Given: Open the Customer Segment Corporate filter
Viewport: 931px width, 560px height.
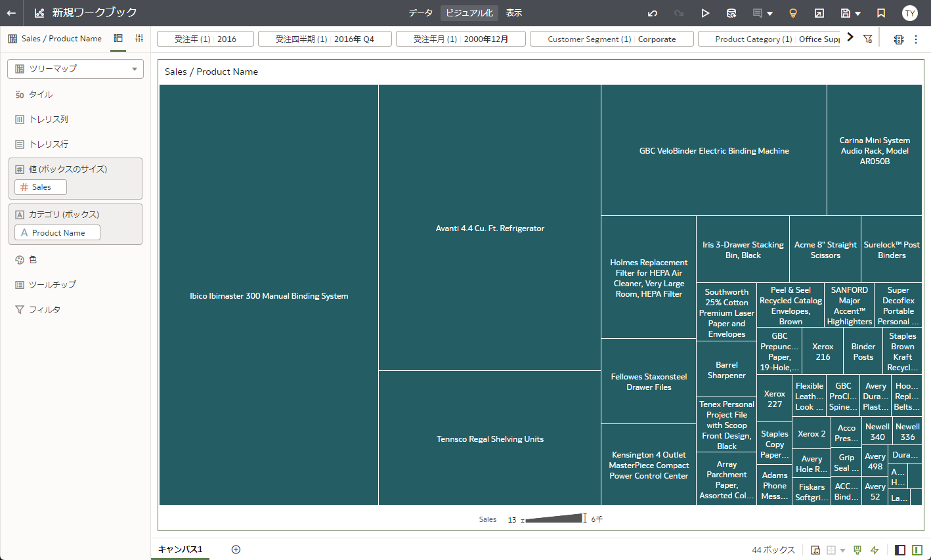Looking at the screenshot, I should coord(612,39).
